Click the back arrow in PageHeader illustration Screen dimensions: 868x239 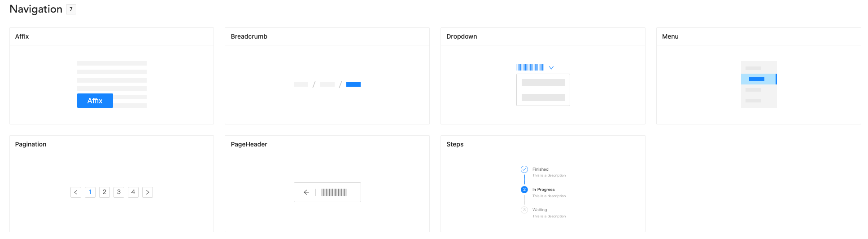(x=306, y=192)
